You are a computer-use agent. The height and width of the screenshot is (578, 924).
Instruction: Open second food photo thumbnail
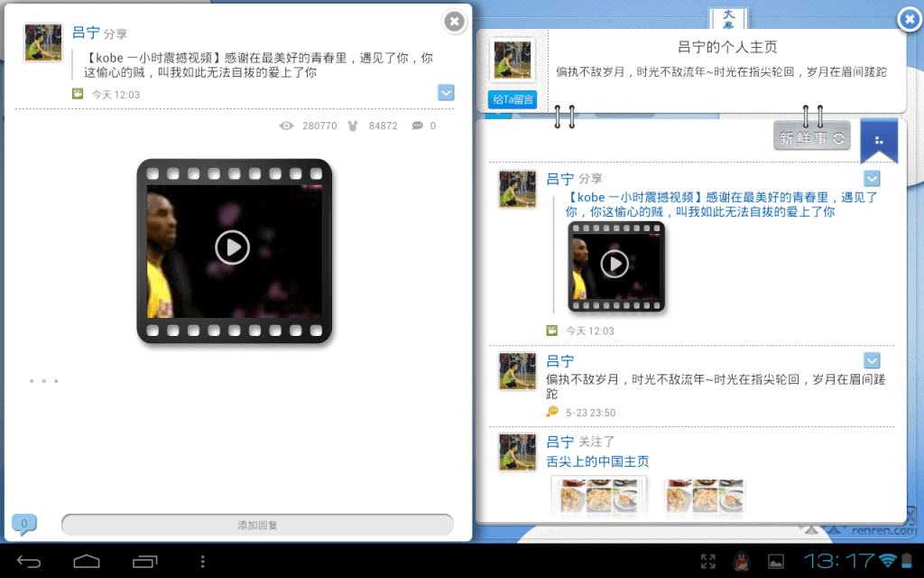705,497
